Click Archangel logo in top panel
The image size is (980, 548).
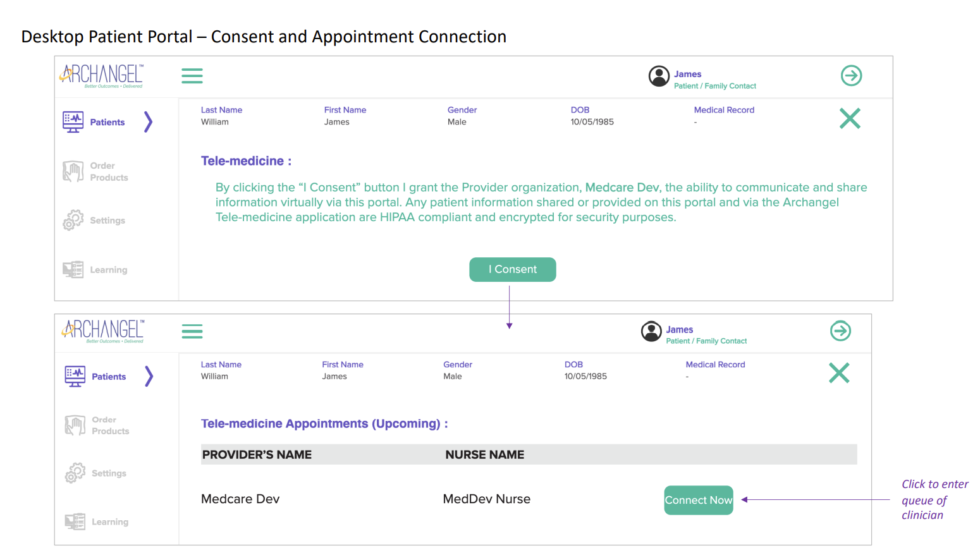pyautogui.click(x=102, y=75)
